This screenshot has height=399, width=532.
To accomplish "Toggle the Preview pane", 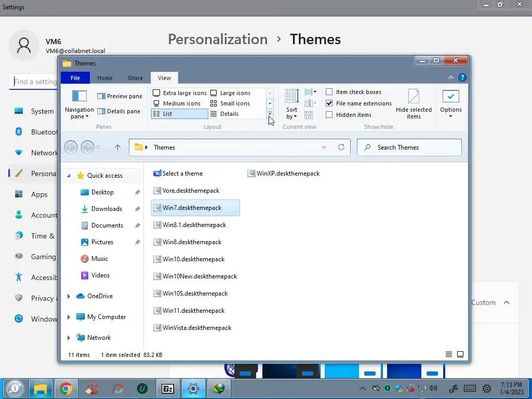I will (x=119, y=96).
